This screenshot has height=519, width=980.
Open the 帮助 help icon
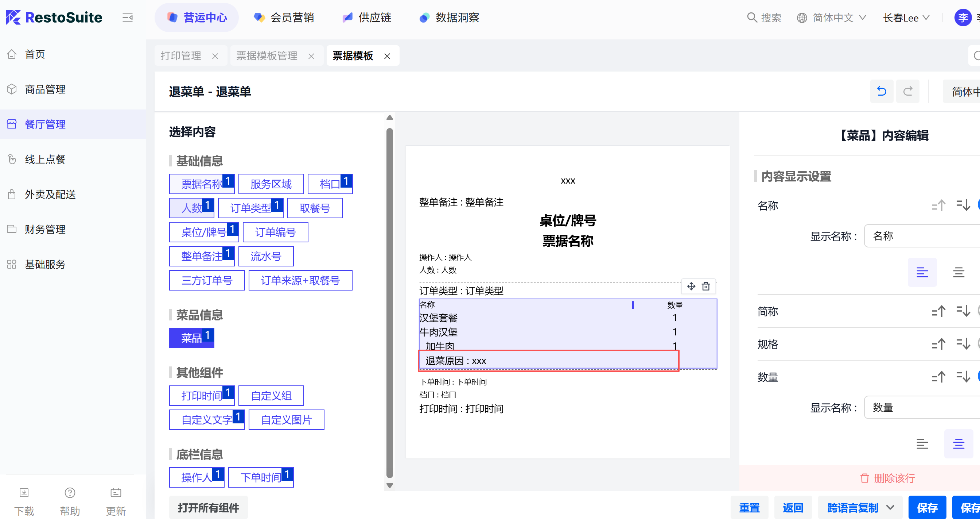(70, 493)
